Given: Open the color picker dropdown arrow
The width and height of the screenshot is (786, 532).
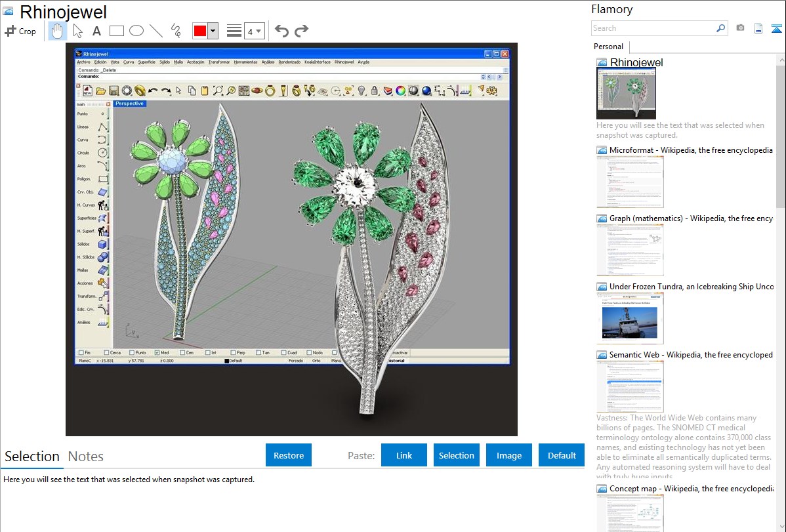Looking at the screenshot, I should [x=213, y=31].
